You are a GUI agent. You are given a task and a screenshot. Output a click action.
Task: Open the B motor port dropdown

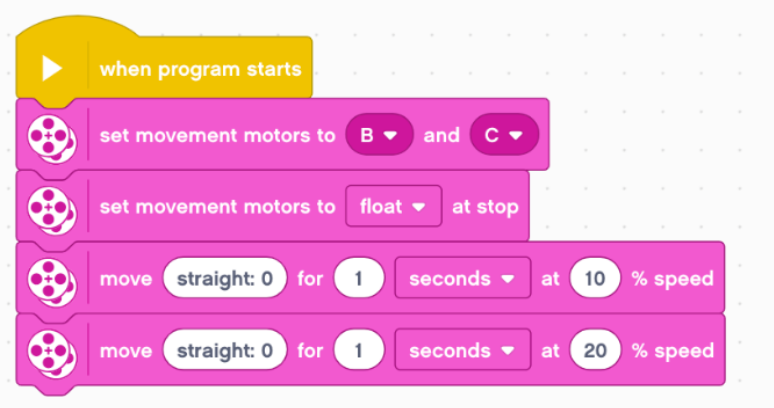point(379,135)
